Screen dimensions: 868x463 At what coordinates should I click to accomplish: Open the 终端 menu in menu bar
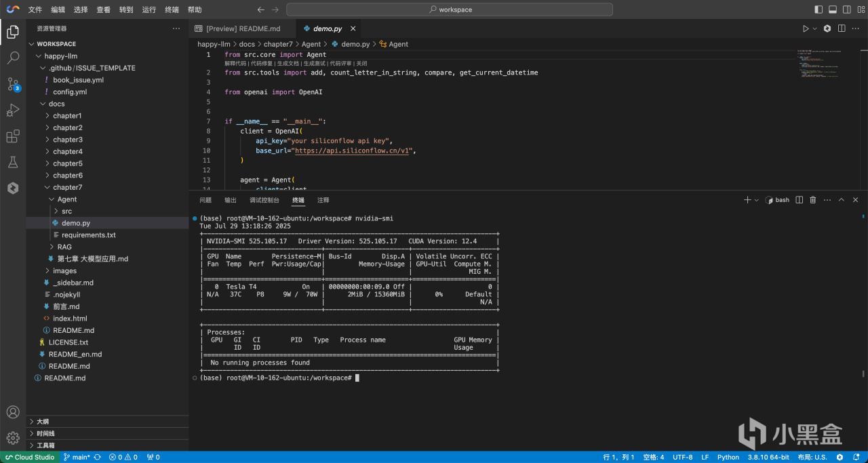pos(172,9)
